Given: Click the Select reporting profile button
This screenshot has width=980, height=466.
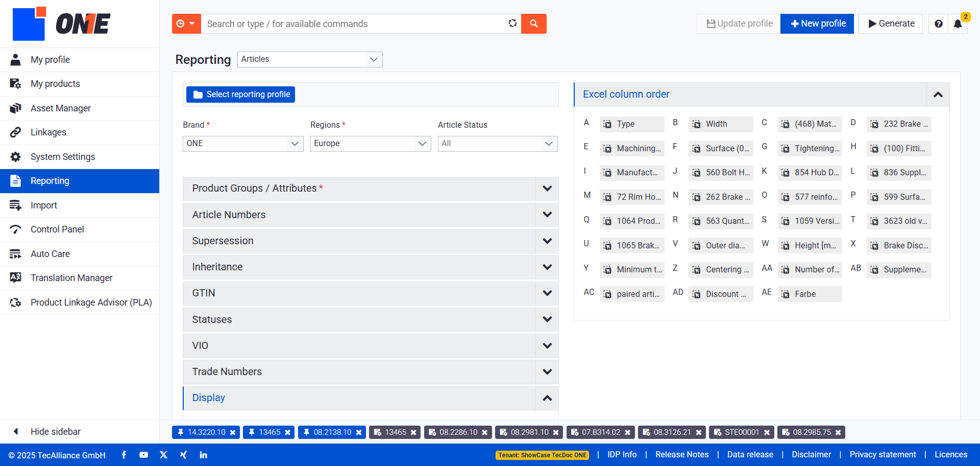Looking at the screenshot, I should 240,95.
